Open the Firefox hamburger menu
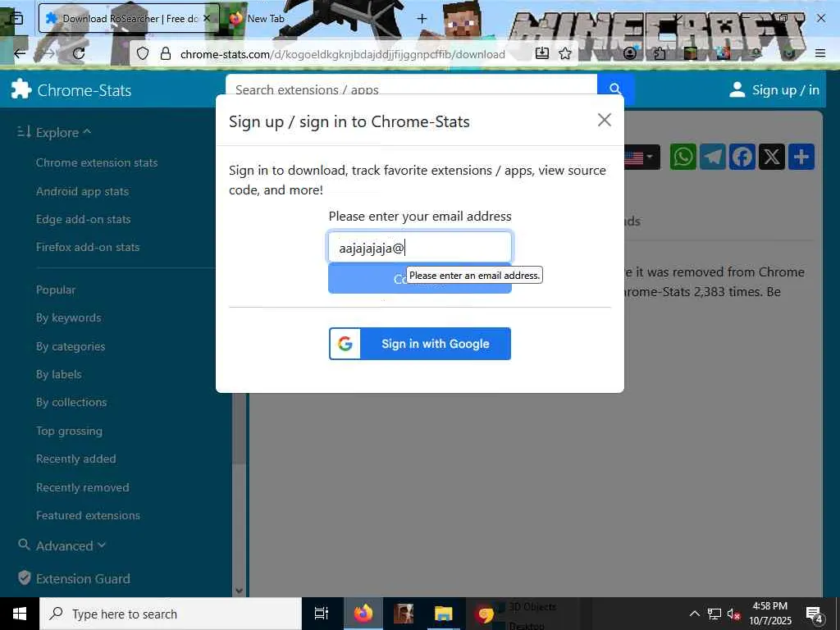The image size is (840, 630). click(820, 53)
